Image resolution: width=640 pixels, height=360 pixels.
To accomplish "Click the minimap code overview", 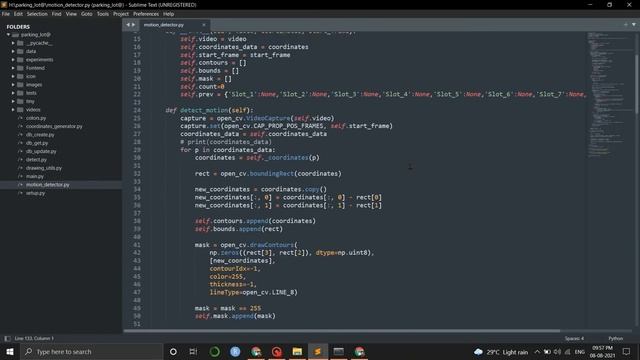I will (609, 94).
